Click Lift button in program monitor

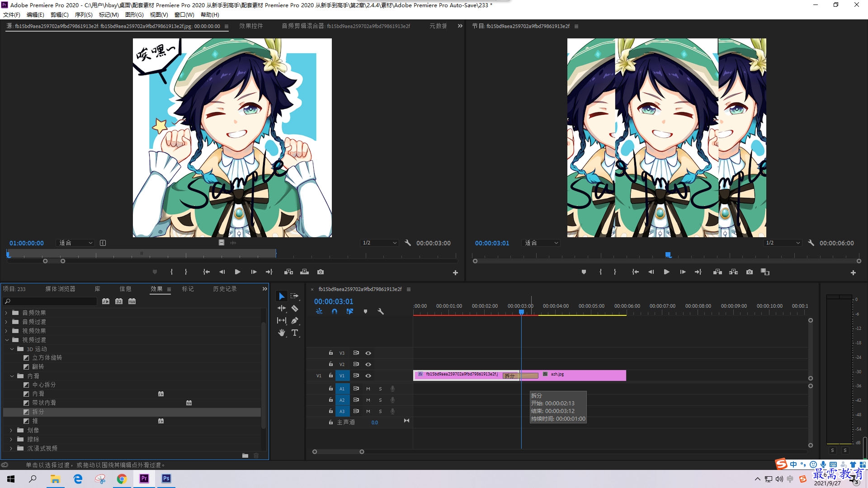tap(717, 272)
